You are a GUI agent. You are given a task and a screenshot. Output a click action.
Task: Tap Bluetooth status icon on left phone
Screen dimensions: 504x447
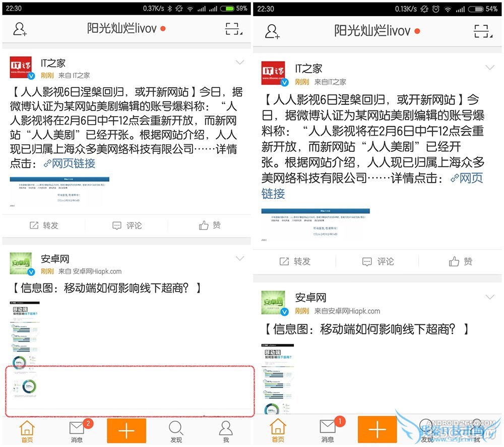click(170, 9)
